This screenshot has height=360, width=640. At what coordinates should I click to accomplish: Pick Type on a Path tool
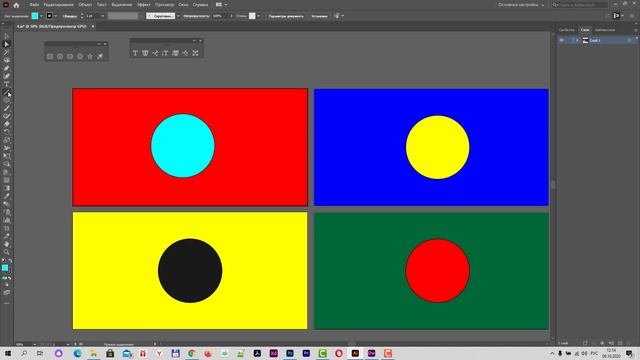click(x=155, y=53)
